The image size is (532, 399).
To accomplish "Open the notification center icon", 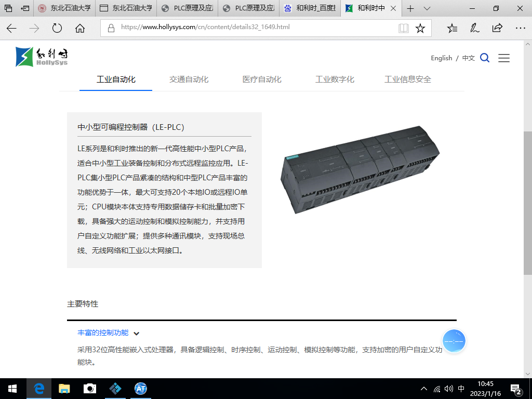I will (516, 389).
